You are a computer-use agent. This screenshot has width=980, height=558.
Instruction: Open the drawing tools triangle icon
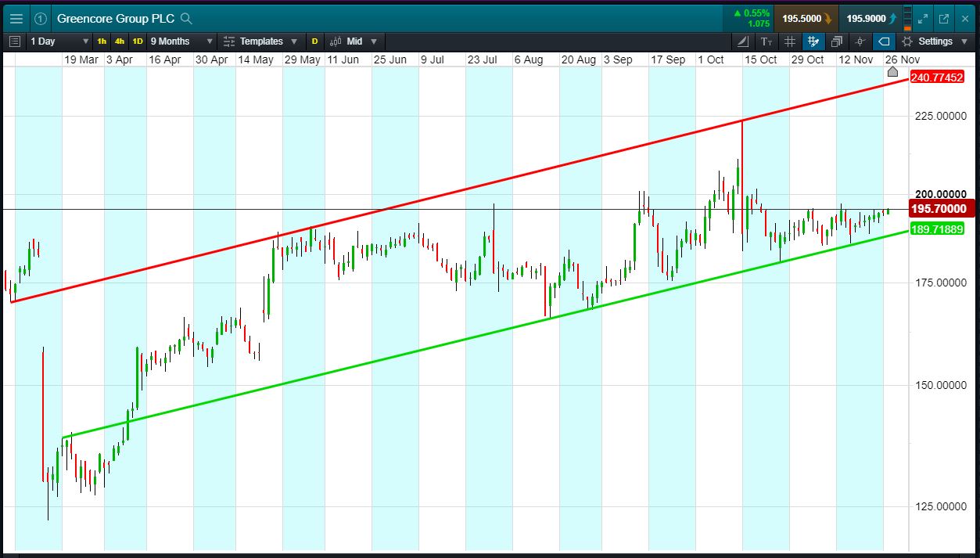742,41
